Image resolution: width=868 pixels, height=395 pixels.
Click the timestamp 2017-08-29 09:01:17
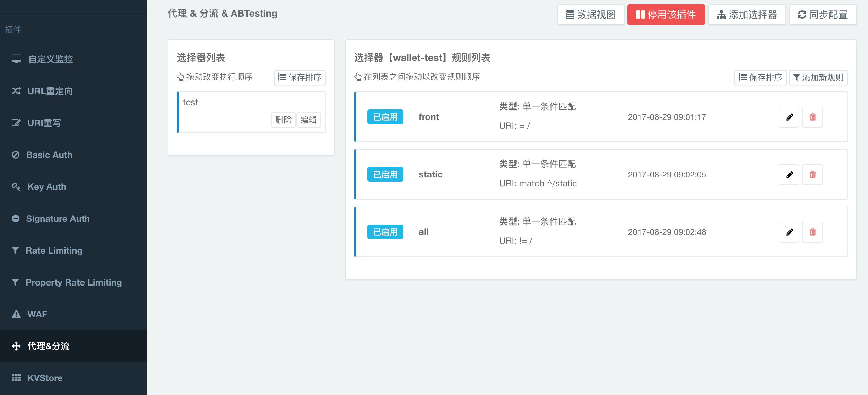point(667,117)
